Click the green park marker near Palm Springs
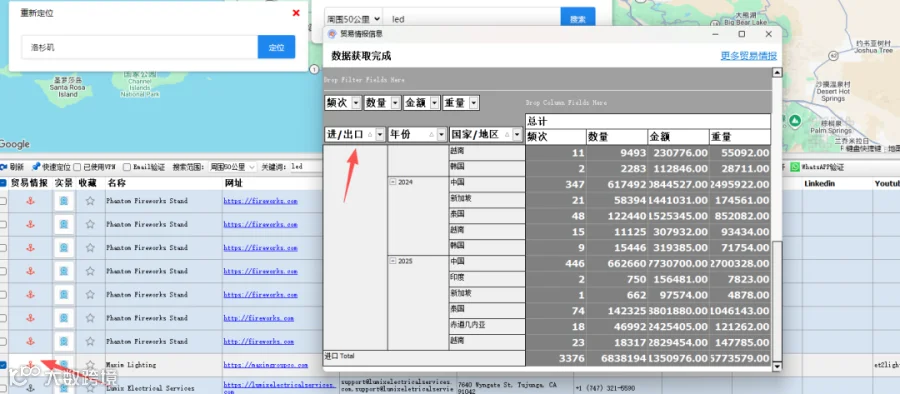Image resolution: width=900 pixels, height=394 pixels. pyautogui.click(x=795, y=121)
